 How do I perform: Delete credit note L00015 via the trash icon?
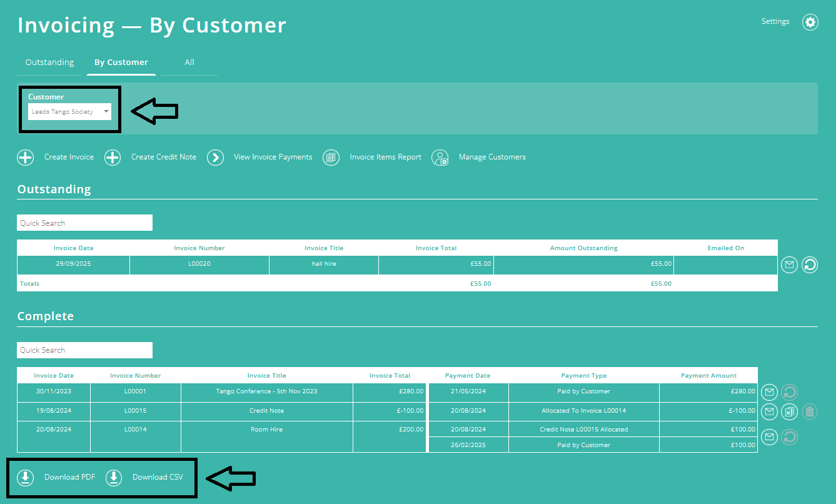[809, 411]
